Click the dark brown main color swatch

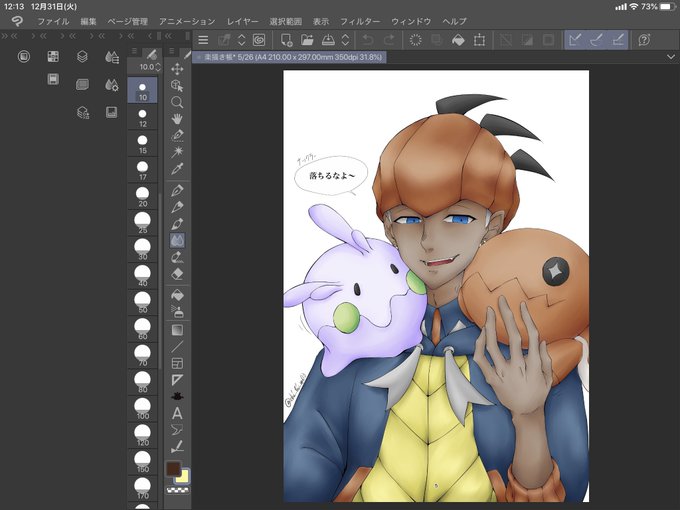(x=173, y=469)
